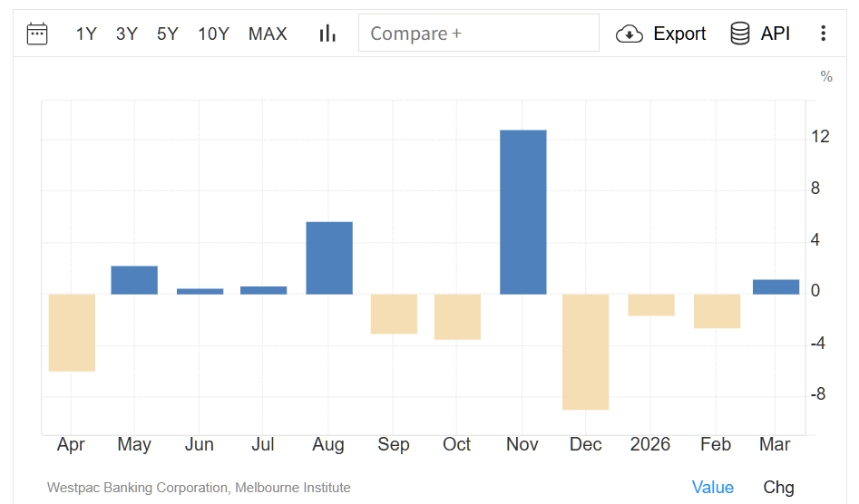Select the 3Y time range
Viewport: 859px width, 504px height.
pos(127,34)
